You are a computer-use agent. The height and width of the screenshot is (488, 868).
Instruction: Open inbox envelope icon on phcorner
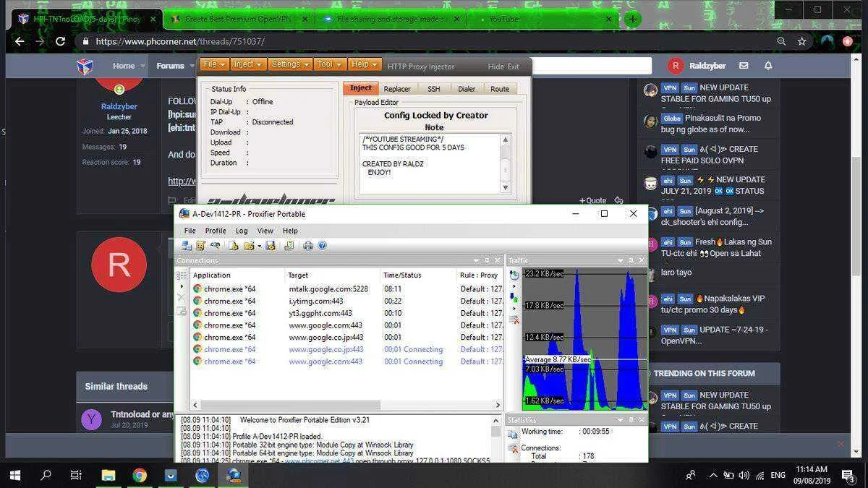point(744,66)
